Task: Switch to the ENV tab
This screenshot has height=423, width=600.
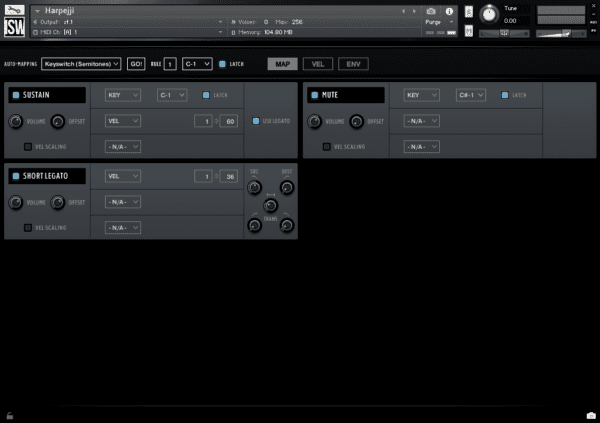Action: point(353,64)
